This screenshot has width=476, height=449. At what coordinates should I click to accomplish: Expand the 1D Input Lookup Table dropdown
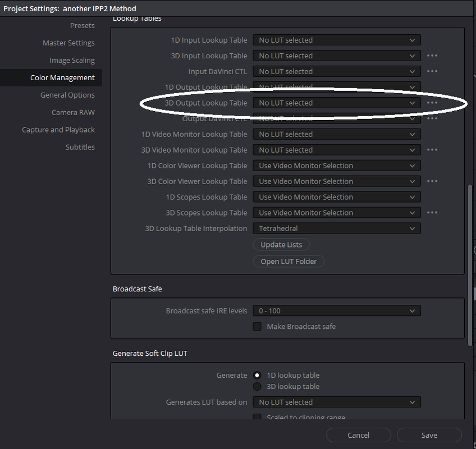click(x=337, y=40)
